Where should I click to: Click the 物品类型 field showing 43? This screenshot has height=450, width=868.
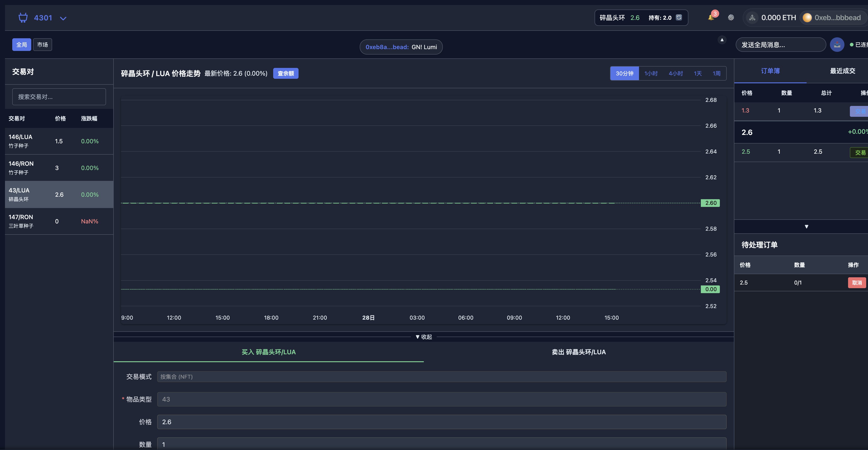[441, 399]
